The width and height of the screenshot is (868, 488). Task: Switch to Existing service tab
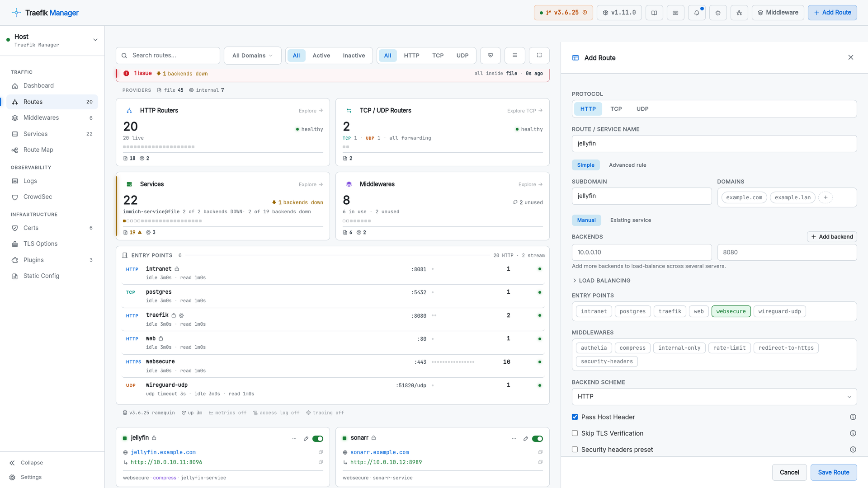(x=631, y=220)
